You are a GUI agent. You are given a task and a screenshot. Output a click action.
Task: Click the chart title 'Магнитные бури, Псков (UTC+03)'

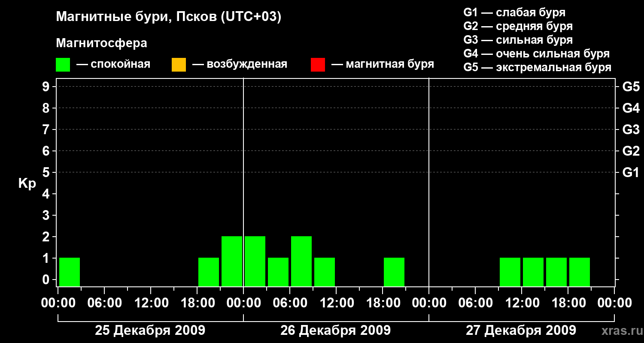[x=169, y=17]
